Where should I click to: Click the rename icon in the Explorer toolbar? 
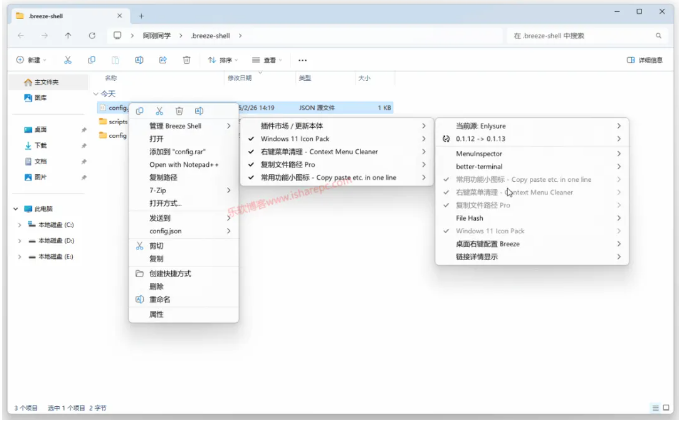(x=139, y=60)
